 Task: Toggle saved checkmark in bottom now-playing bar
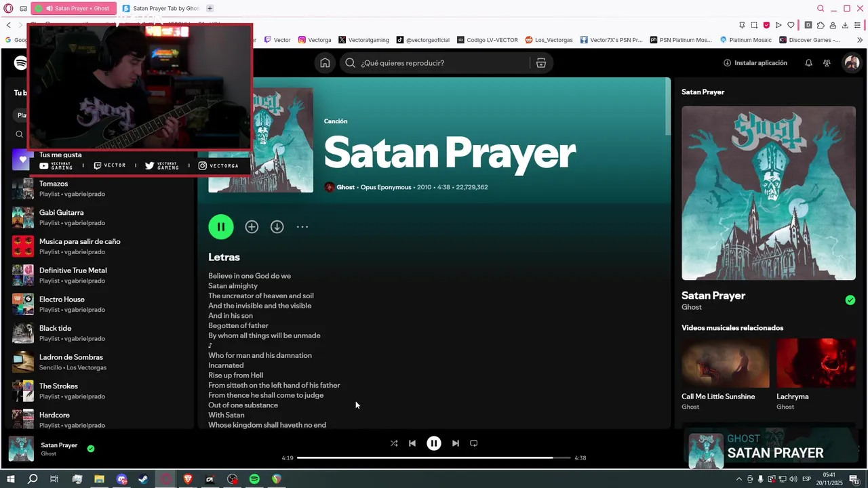point(91,449)
